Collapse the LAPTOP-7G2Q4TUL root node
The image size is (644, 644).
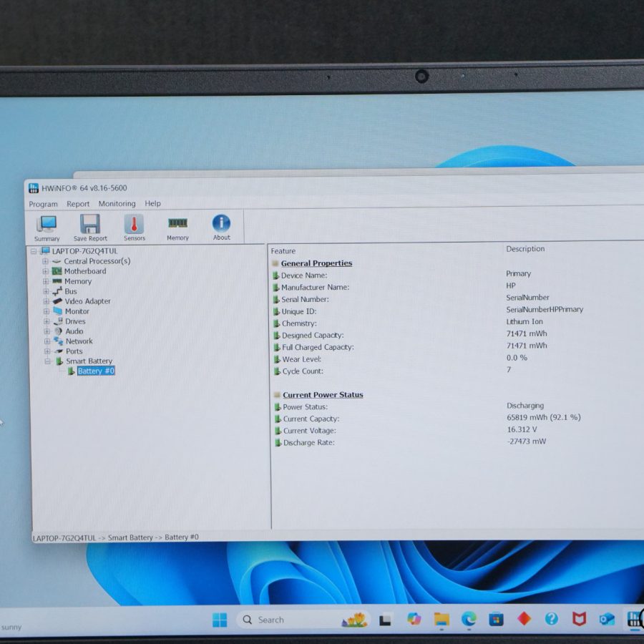[x=33, y=251]
